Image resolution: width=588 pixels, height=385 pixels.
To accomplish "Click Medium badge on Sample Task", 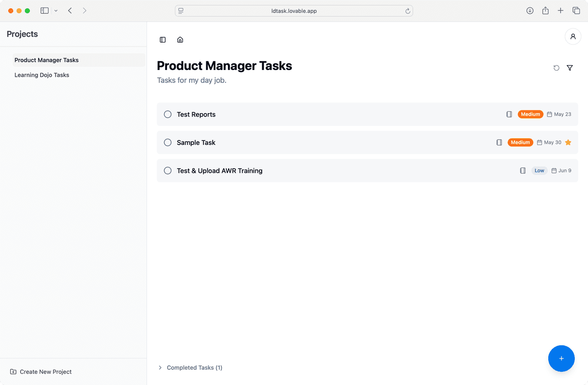I will point(520,143).
